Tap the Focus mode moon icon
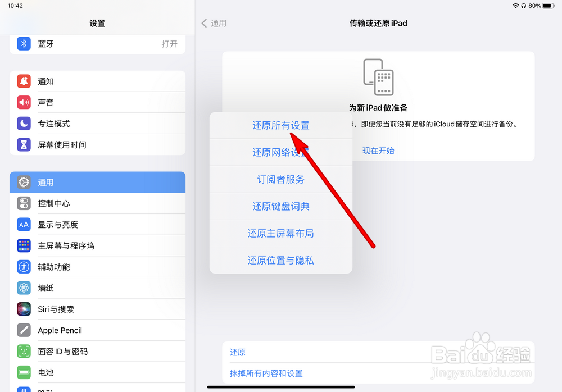Screen dimensions: 562x392 click(24, 124)
